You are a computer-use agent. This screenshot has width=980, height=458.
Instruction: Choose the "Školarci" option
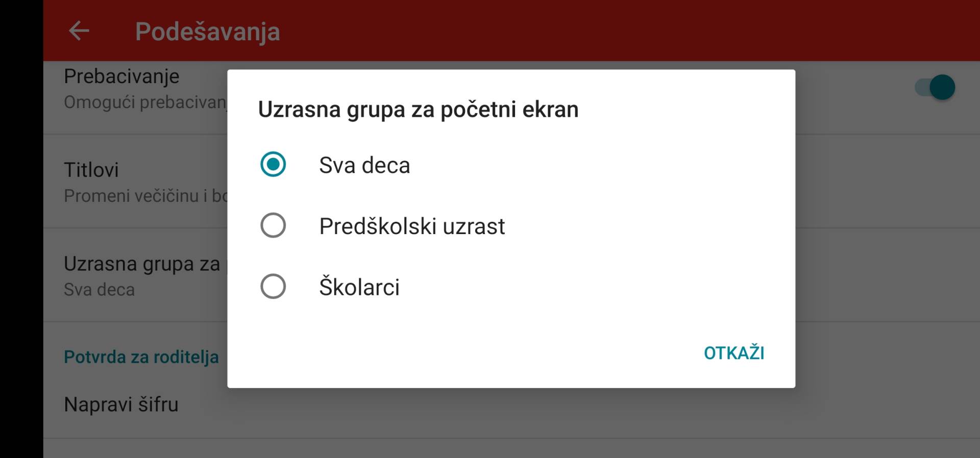click(360, 287)
